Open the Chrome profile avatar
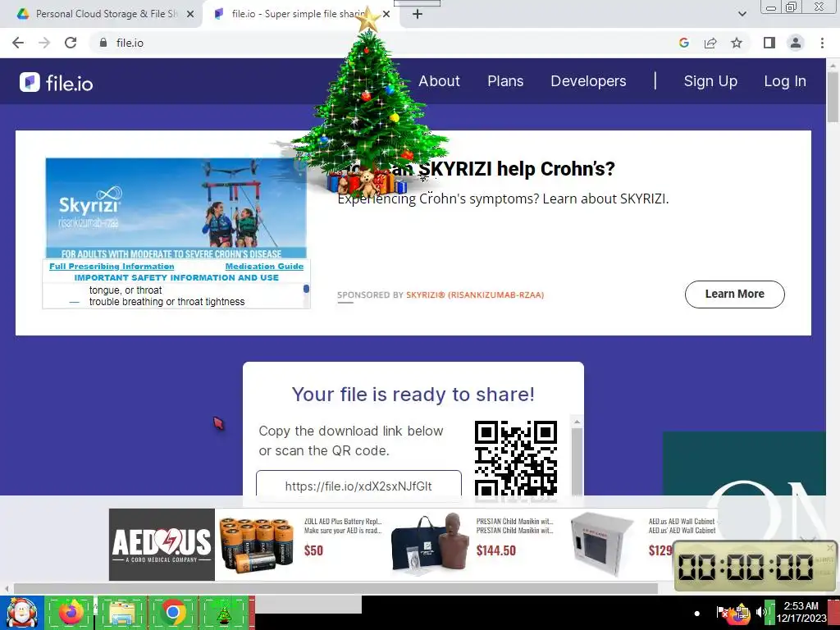840x630 pixels. pos(796,43)
